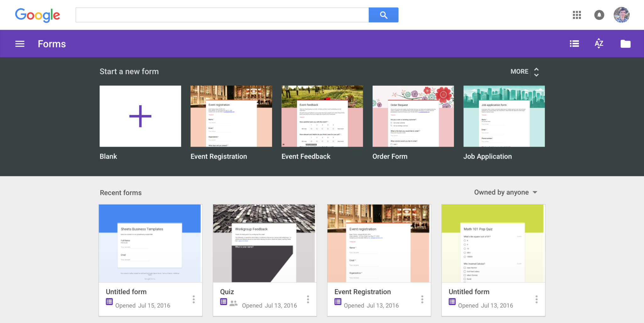The height and width of the screenshot is (323, 644).
Task: Open more options for recent Event Registration
Action: click(x=422, y=299)
